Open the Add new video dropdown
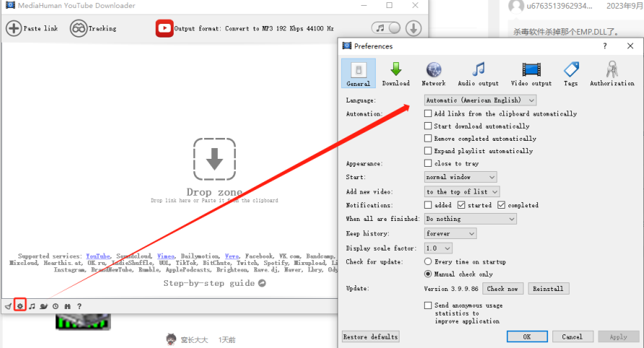 (x=462, y=191)
